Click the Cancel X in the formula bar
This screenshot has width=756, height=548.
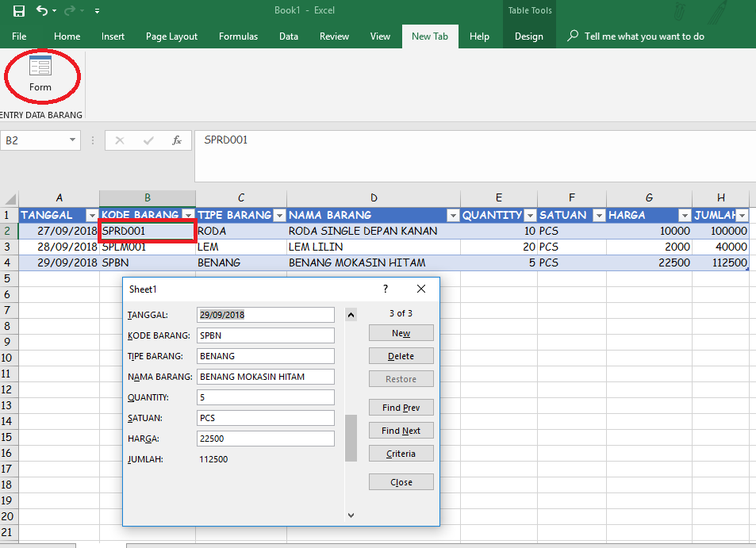(120, 140)
